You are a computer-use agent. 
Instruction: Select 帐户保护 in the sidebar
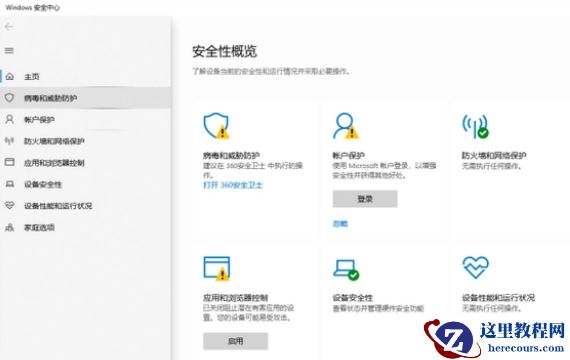[85, 119]
